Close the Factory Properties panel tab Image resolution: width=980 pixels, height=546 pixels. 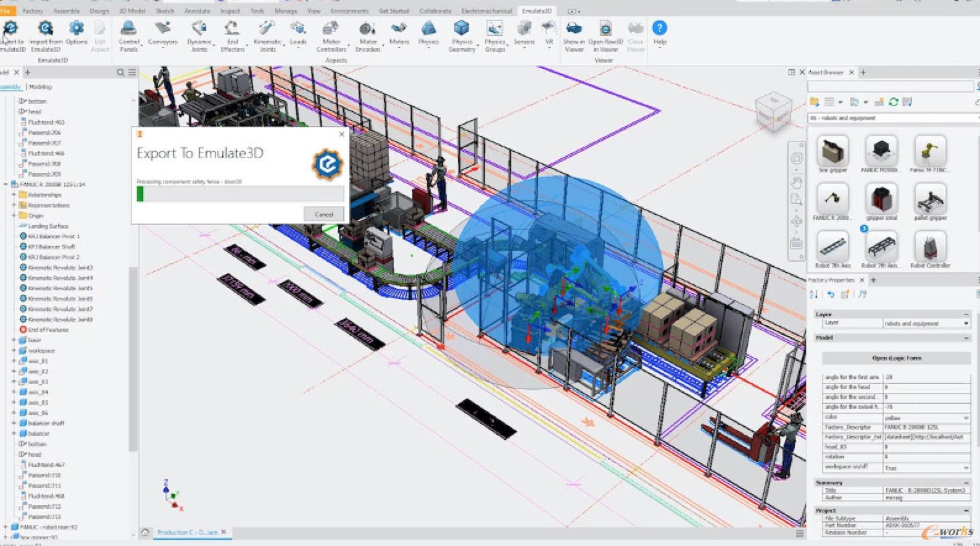[x=862, y=280]
